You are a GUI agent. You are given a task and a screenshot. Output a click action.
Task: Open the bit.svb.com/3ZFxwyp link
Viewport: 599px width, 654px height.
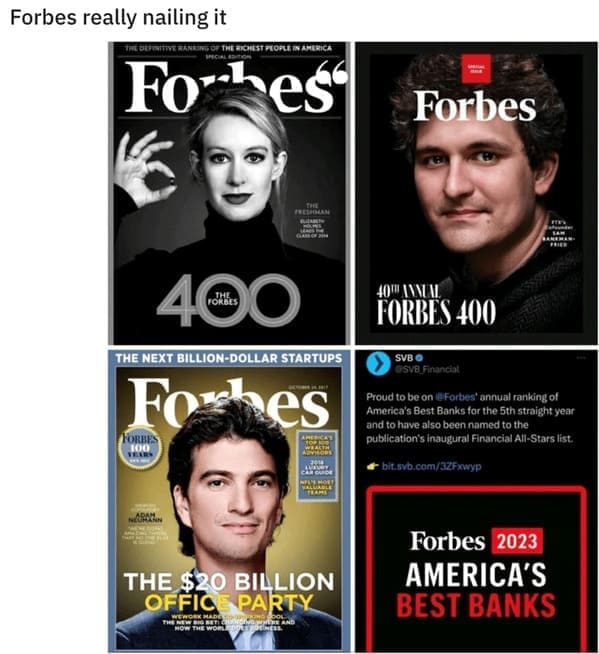pos(431,466)
